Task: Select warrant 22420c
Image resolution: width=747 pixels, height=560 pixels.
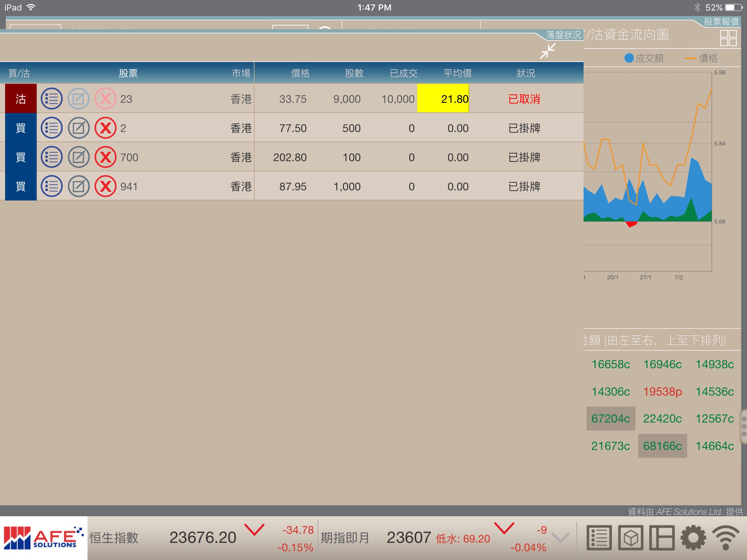Action: click(x=662, y=419)
